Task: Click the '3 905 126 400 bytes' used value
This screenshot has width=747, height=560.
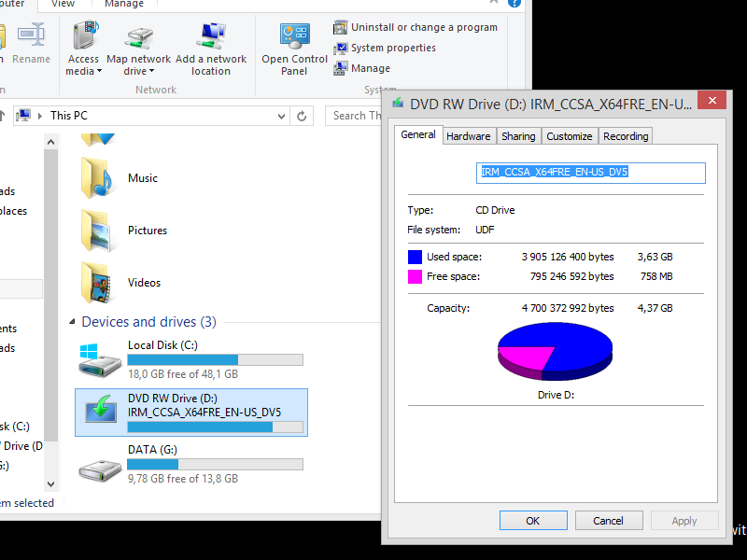Action: pos(568,258)
